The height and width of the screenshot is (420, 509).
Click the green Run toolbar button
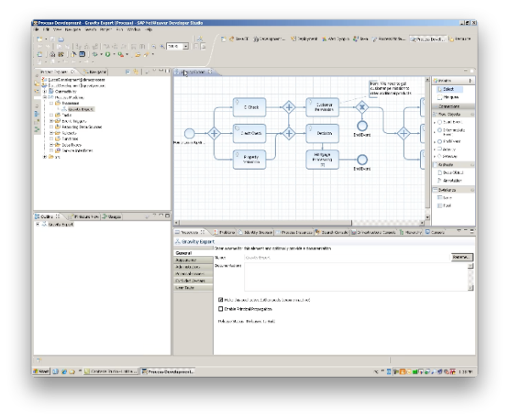(108, 54)
